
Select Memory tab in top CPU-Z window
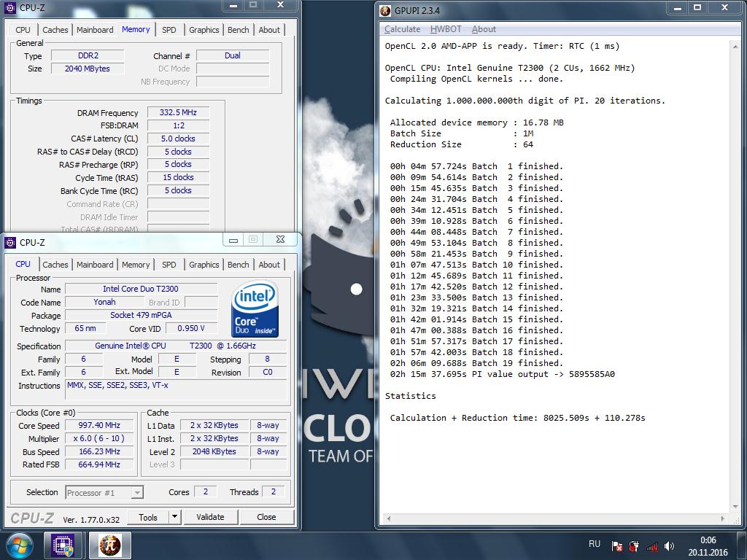click(x=136, y=29)
